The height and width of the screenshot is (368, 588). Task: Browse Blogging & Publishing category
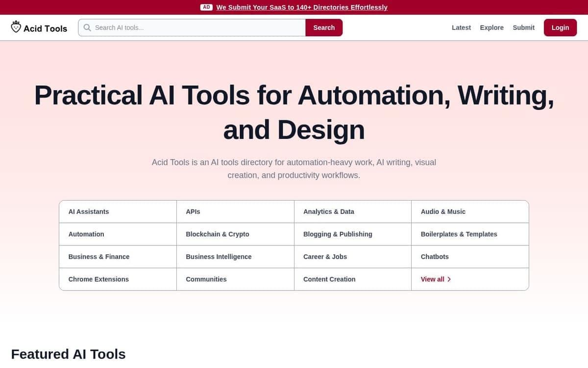coord(353,234)
